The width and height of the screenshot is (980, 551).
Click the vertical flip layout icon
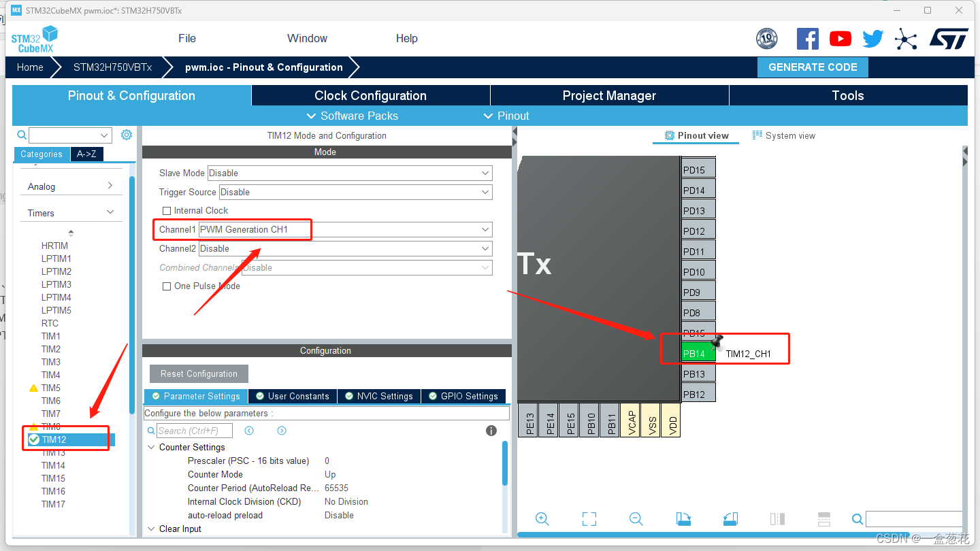pyautogui.click(x=777, y=519)
